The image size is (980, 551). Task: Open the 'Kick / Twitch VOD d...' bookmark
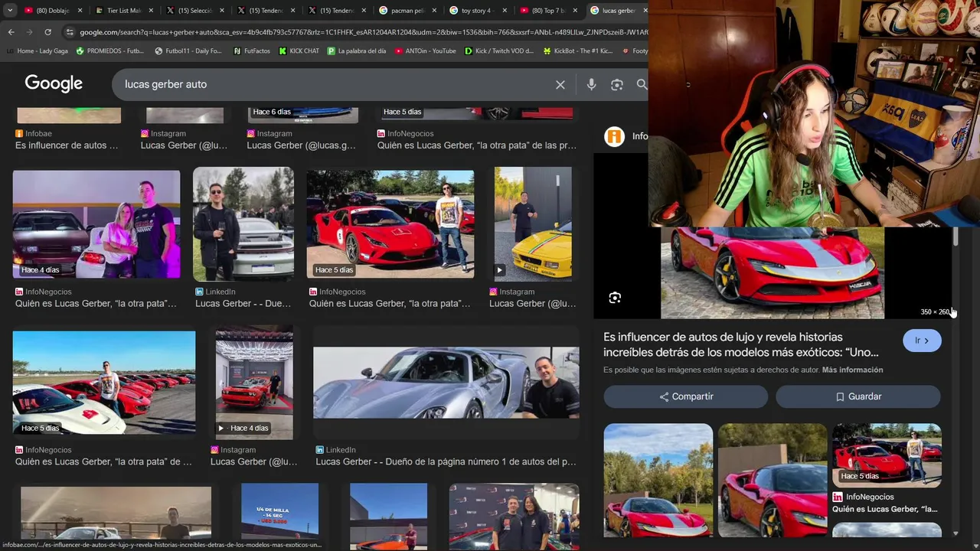(x=499, y=51)
